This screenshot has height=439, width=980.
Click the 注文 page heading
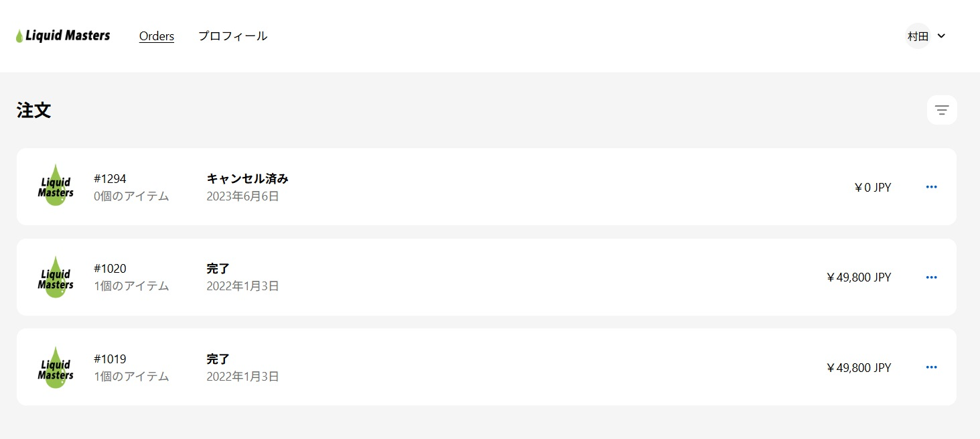34,111
